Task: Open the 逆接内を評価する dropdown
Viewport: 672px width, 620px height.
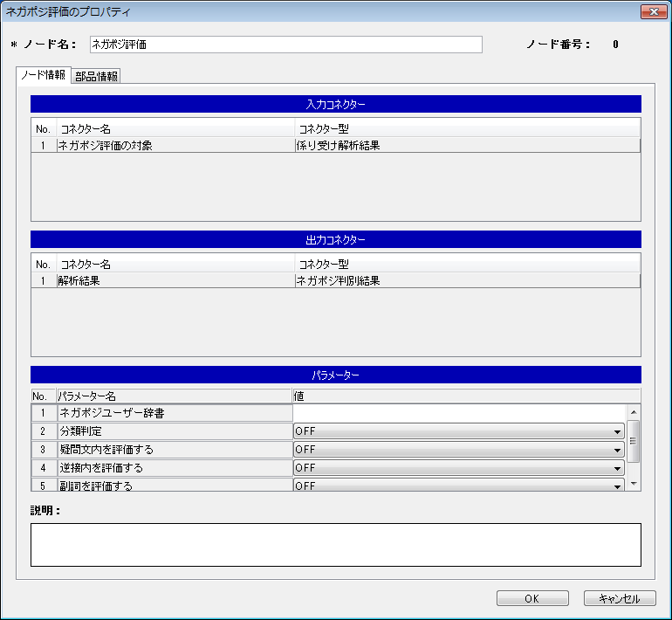Action: point(459,468)
